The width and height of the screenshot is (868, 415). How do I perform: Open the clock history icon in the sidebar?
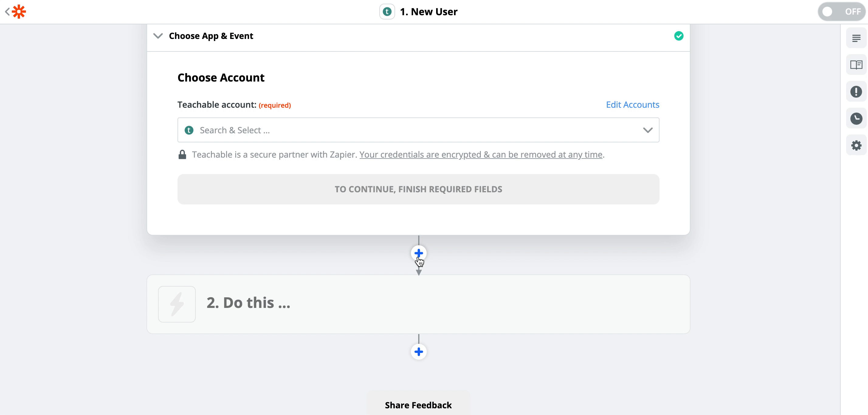856,118
